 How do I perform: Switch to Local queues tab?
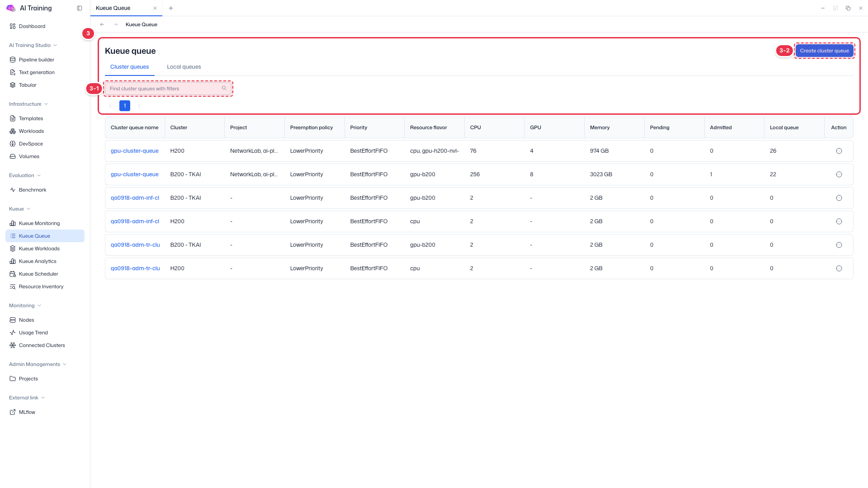coord(184,67)
